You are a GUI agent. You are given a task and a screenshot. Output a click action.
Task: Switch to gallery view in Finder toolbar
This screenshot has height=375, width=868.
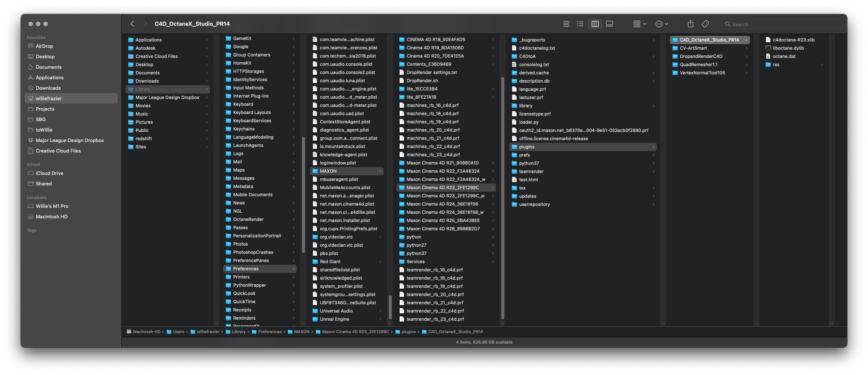609,24
